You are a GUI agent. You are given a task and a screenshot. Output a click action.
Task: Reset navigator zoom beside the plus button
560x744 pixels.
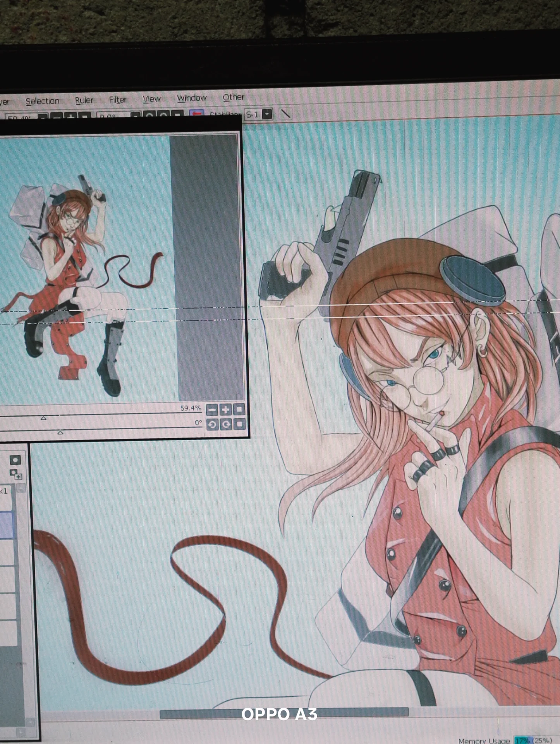pyautogui.click(x=239, y=409)
